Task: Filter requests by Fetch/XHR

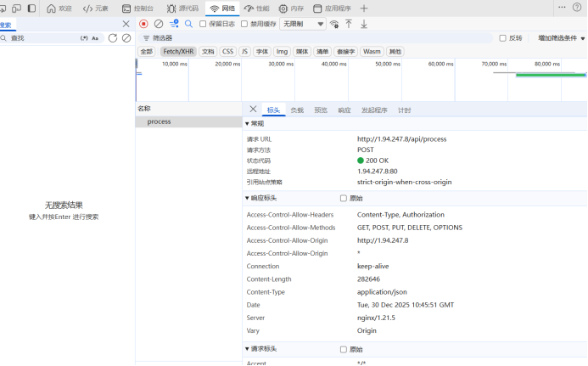Action: [x=178, y=52]
